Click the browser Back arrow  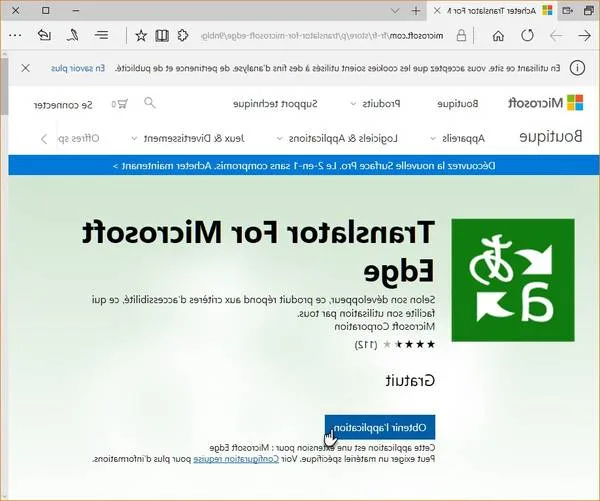[x=584, y=36]
